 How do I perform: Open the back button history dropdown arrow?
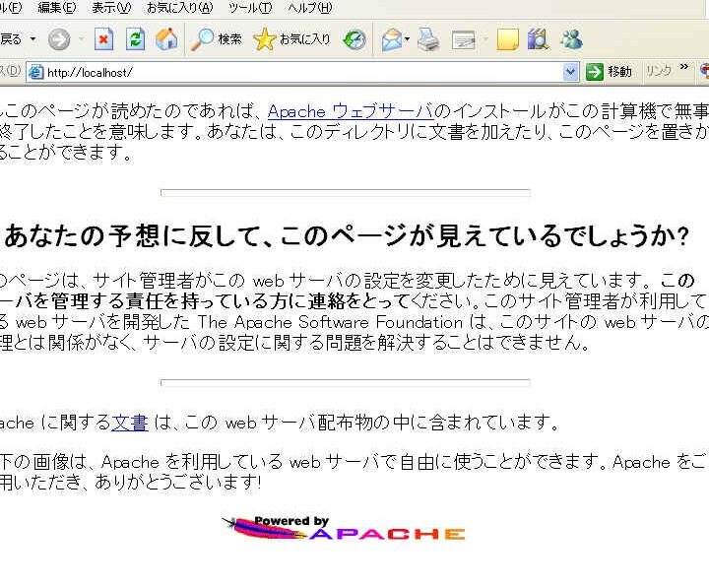coord(32,39)
